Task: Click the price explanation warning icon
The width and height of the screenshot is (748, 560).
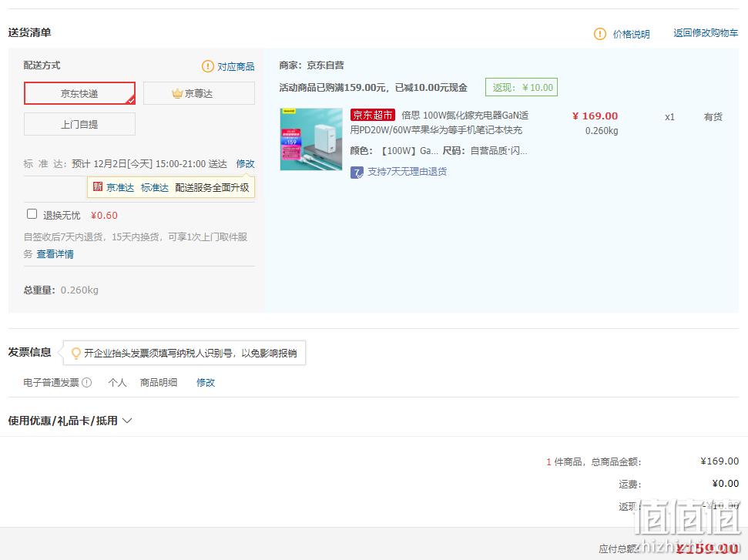Action: [599, 34]
